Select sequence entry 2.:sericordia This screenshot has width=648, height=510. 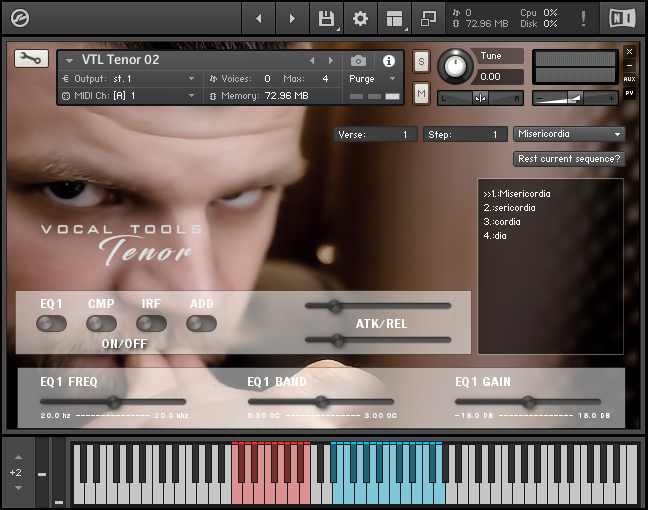509,208
